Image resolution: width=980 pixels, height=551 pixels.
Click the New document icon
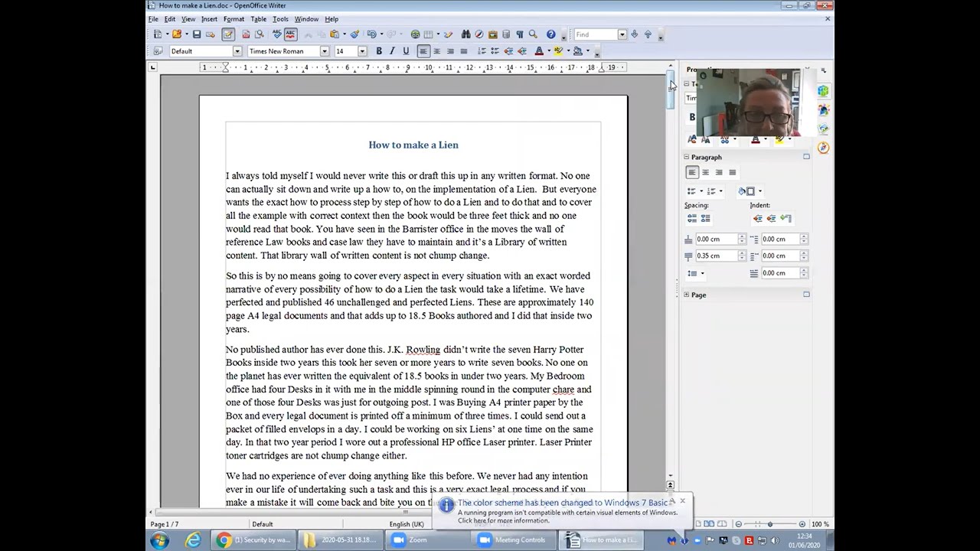tap(158, 34)
